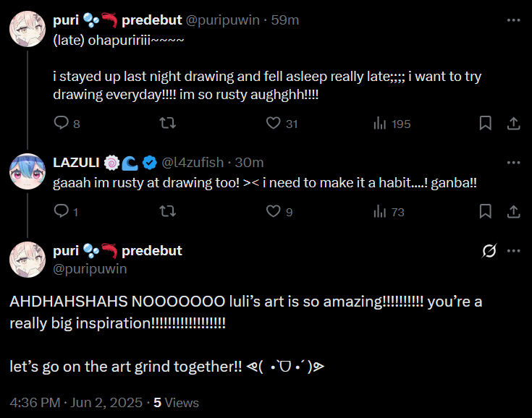Repost puri's late ohapuri tweet
Screen dimensions: 532x418
point(167,124)
